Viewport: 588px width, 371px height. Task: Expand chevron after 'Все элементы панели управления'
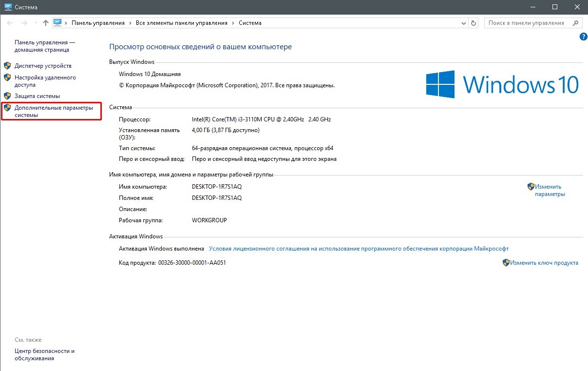(x=233, y=23)
